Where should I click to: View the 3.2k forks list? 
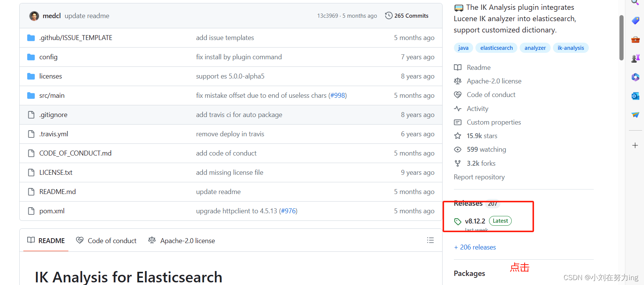(481, 163)
